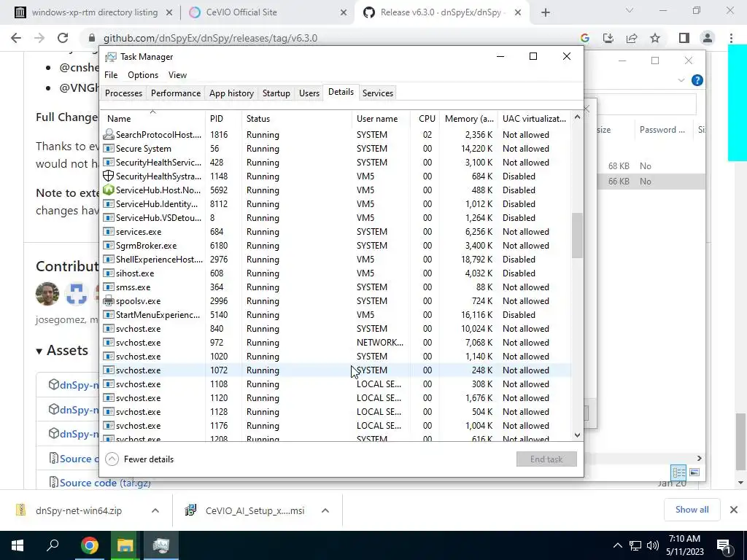Open dnSpy-net-win64.zip download options arrow

(x=155, y=510)
